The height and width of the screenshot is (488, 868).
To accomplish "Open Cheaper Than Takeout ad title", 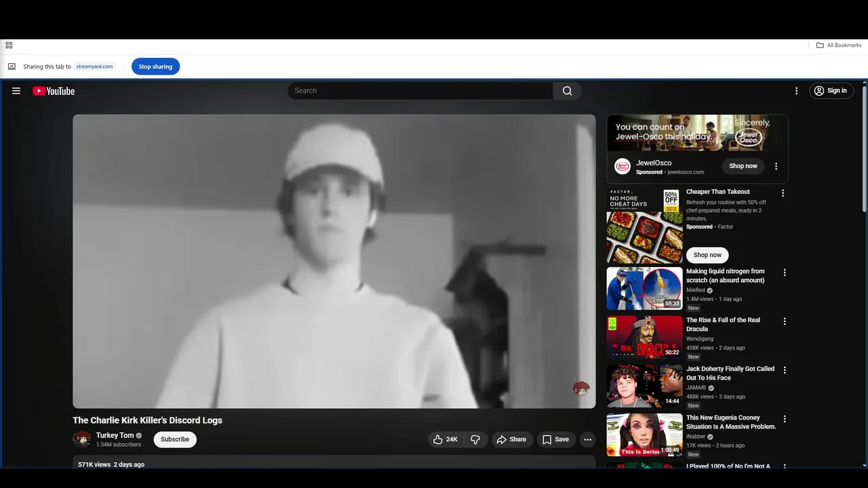I will 718,192.
